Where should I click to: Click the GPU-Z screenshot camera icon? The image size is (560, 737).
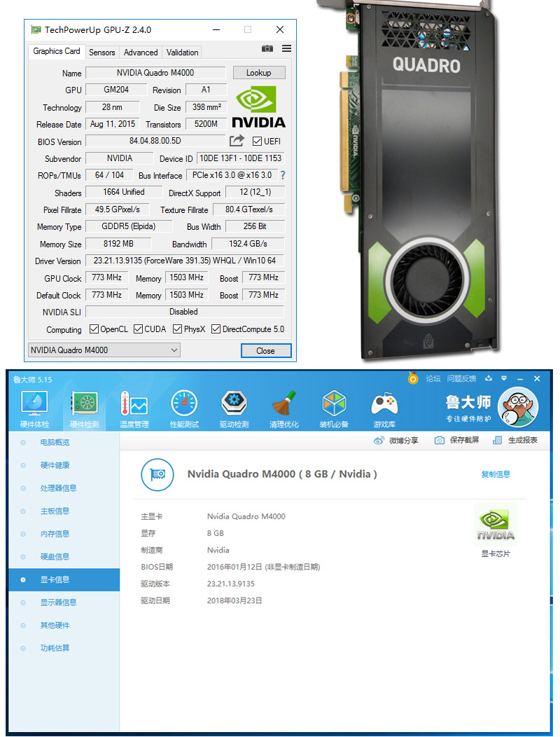pos(267,48)
